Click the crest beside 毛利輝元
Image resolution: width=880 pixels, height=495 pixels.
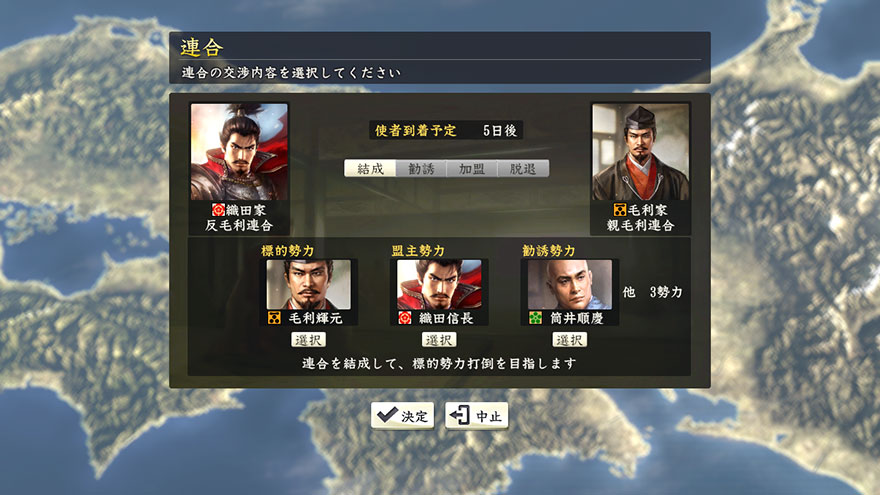point(274,318)
